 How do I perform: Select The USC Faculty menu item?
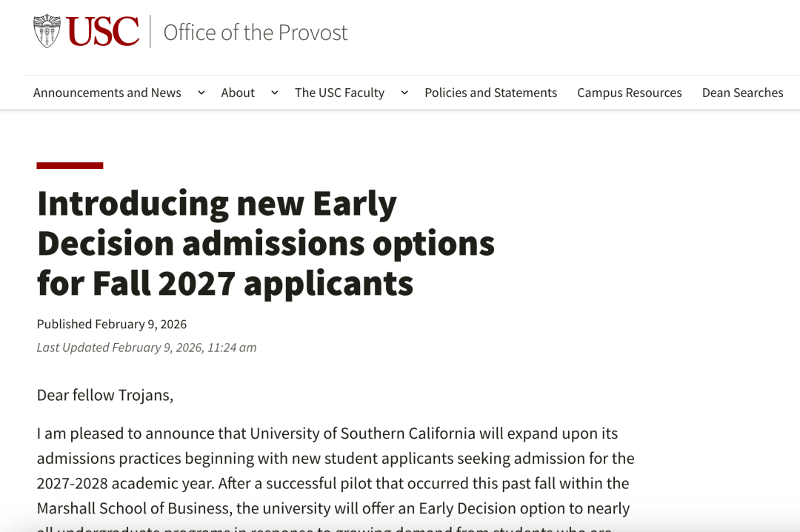coord(339,93)
